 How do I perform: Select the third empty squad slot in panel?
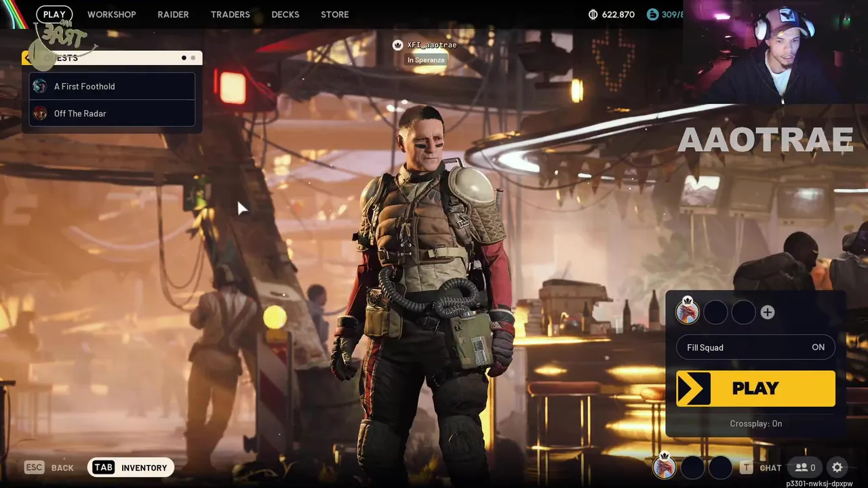pos(743,312)
